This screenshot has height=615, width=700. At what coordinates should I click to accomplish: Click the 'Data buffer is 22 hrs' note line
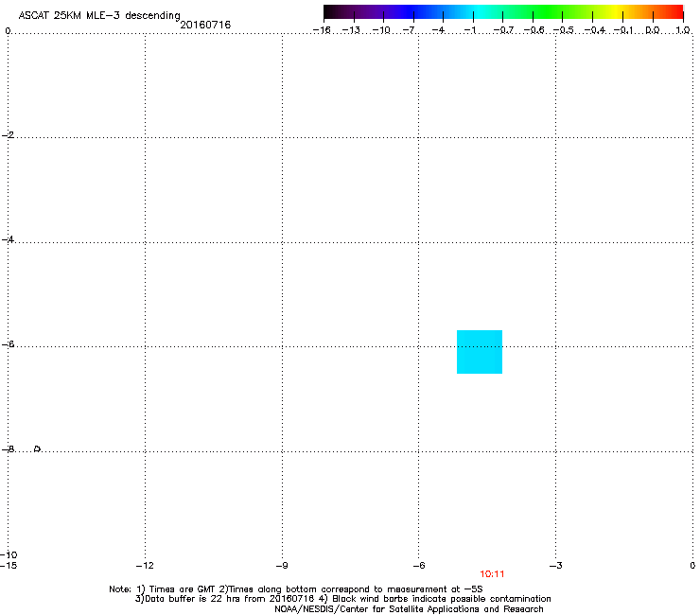point(342,599)
